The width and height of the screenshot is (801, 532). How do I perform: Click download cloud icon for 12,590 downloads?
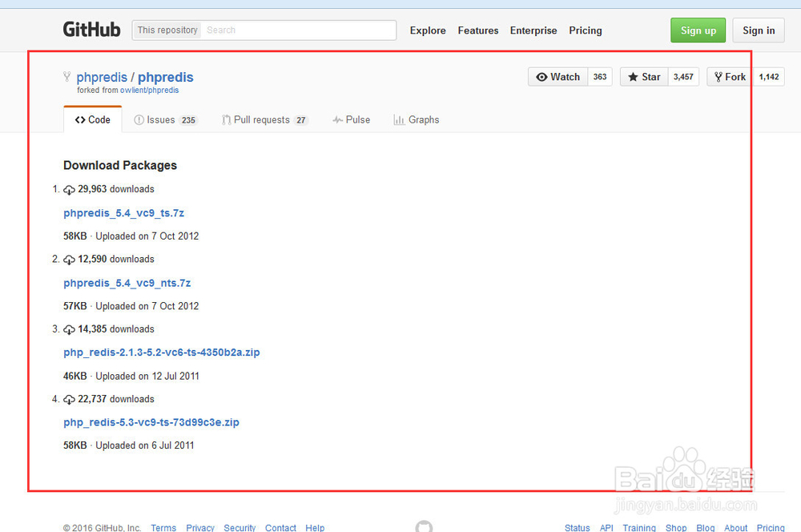tap(69, 260)
